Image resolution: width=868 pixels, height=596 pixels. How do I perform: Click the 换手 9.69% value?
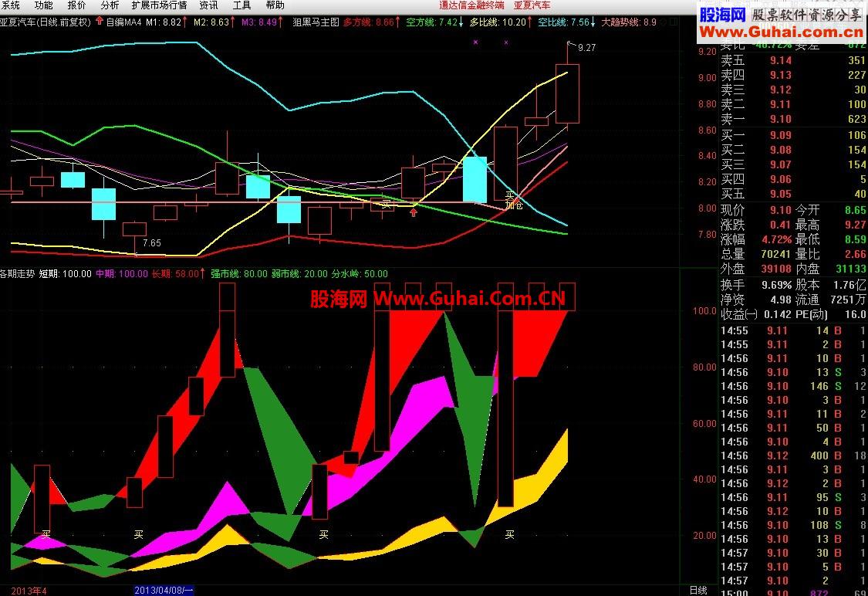pyautogui.click(x=777, y=285)
